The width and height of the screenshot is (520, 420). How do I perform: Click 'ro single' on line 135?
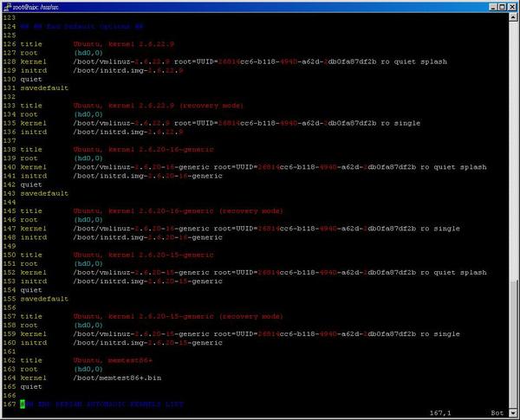pos(400,123)
